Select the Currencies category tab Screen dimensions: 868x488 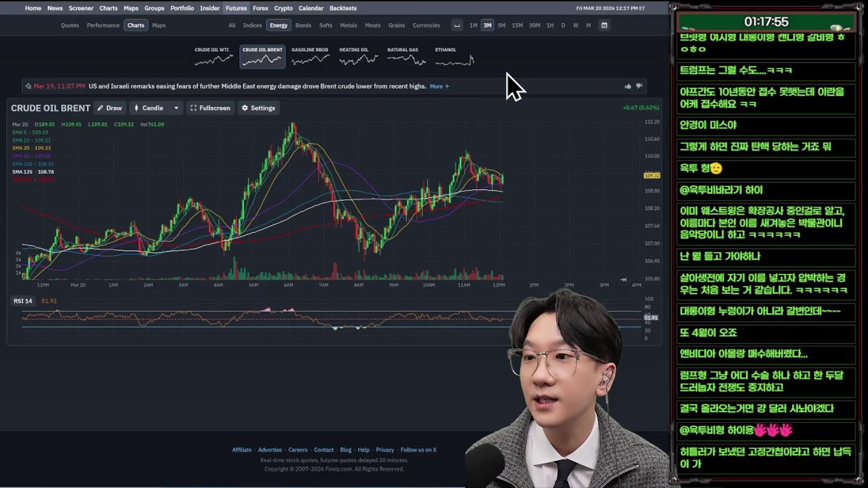(x=427, y=25)
